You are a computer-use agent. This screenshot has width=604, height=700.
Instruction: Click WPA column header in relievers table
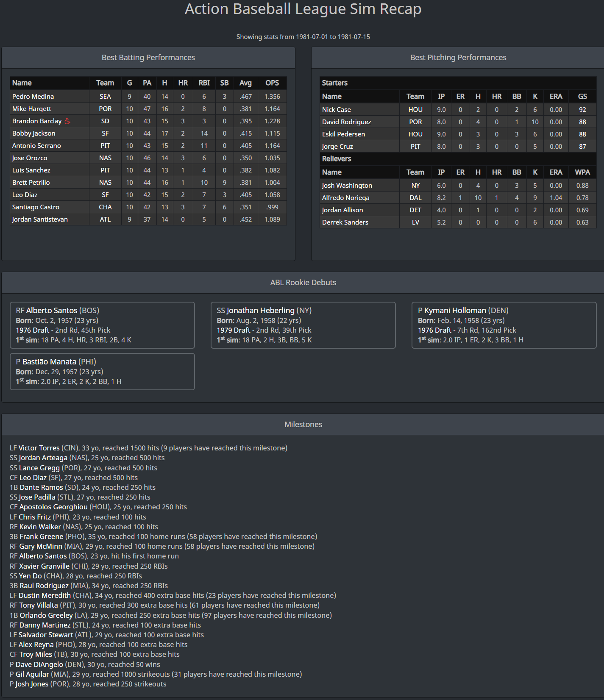click(582, 172)
